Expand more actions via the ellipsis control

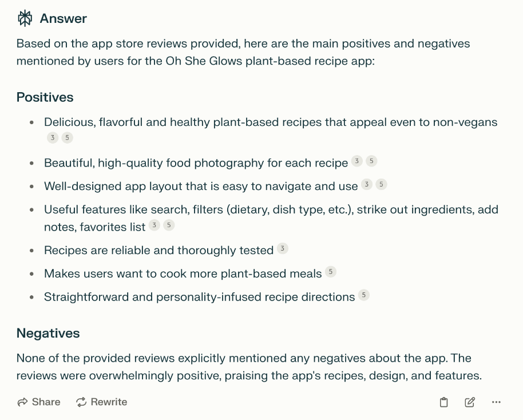coord(496,402)
